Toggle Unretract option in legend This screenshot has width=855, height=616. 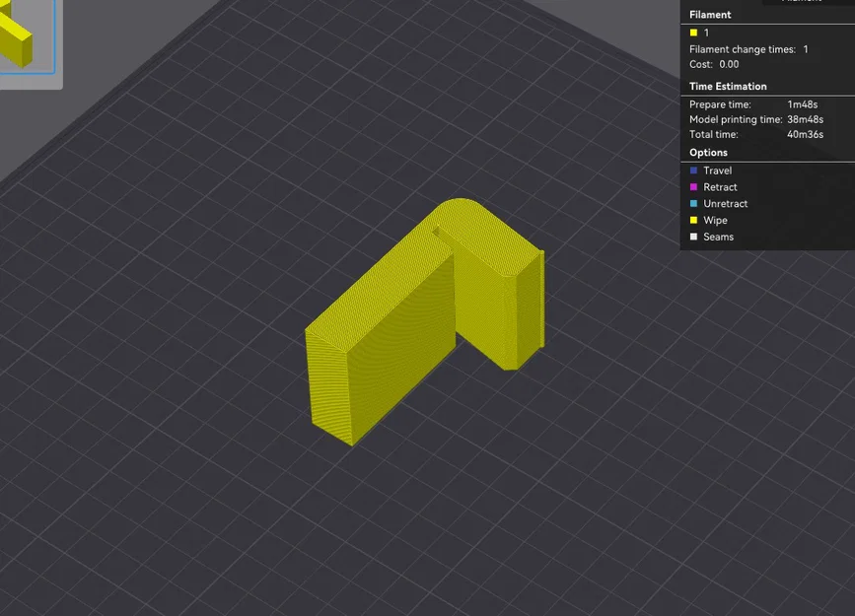coord(725,203)
